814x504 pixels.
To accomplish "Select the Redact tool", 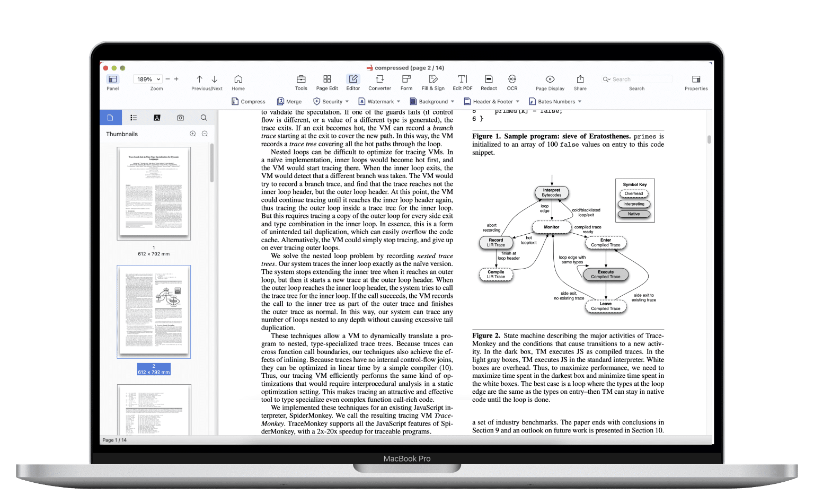I will pos(489,79).
